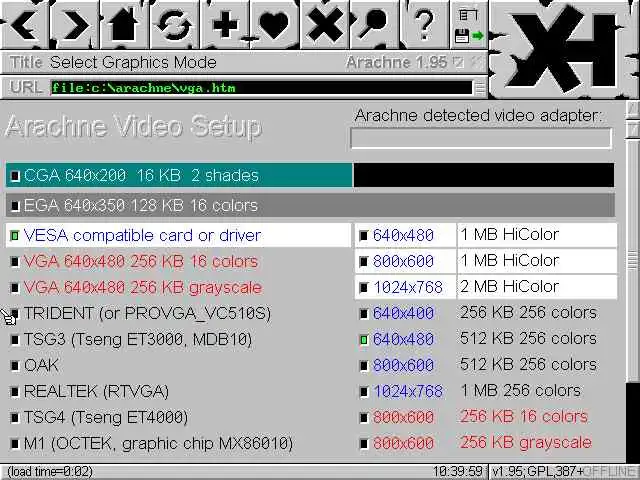
Task: Go forward with the right arrow button
Action: 75,25
